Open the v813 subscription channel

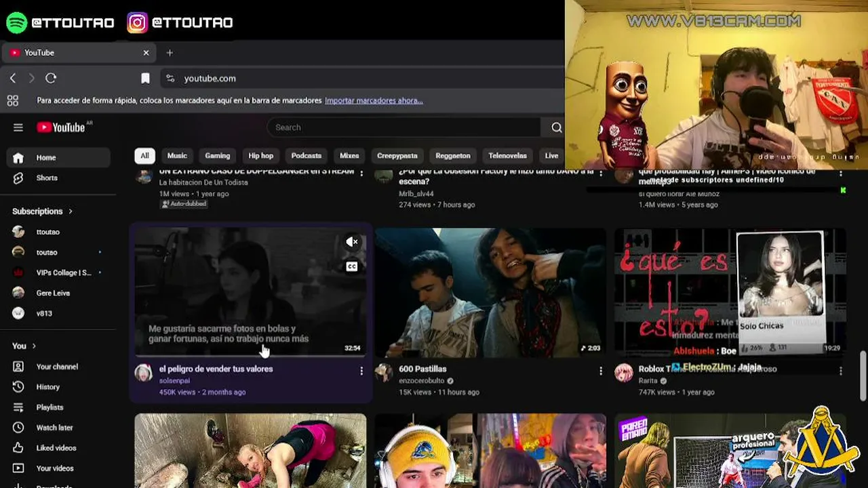(58, 313)
